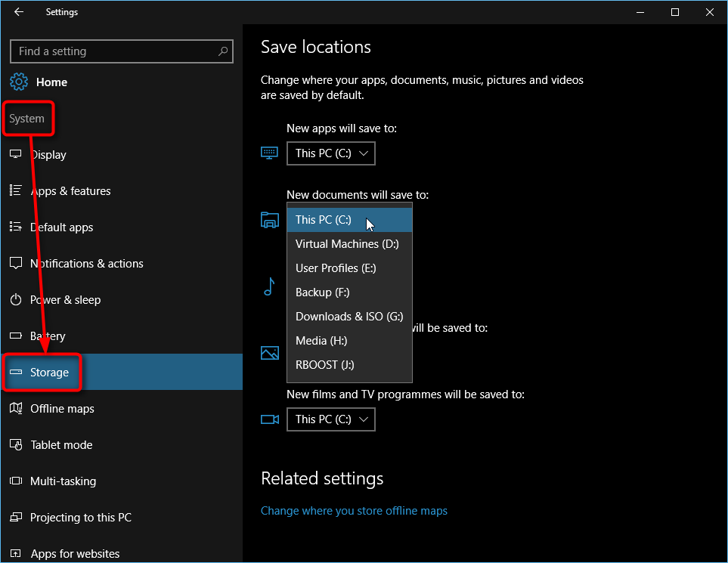Click the Projecting to this PC icon
This screenshot has height=563, width=728.
[16, 517]
